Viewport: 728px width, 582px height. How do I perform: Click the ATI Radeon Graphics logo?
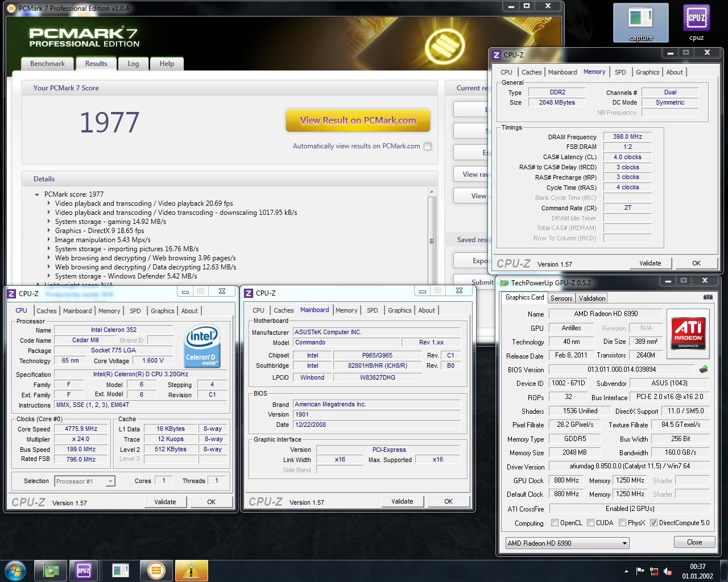coord(689,334)
